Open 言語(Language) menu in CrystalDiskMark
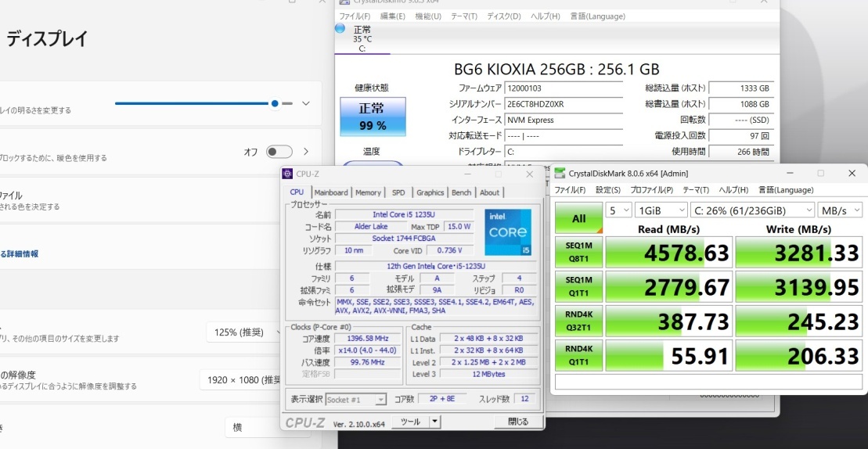 (x=786, y=189)
